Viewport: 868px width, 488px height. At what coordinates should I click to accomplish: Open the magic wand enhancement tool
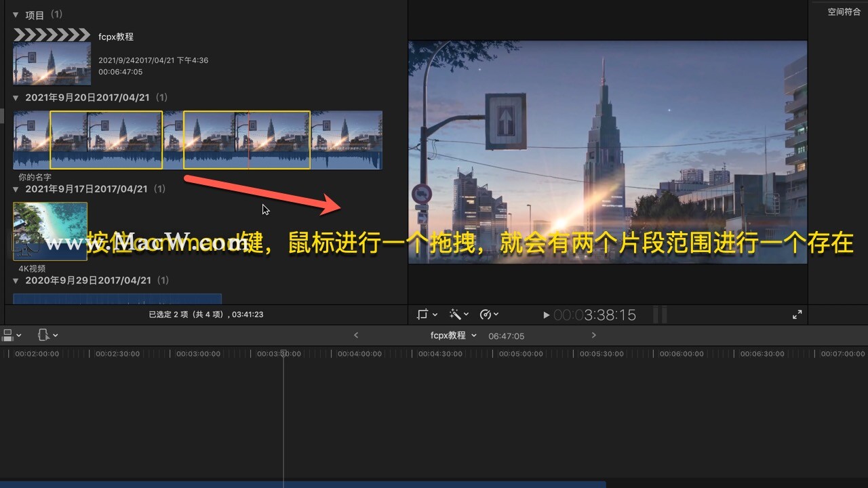coord(455,314)
